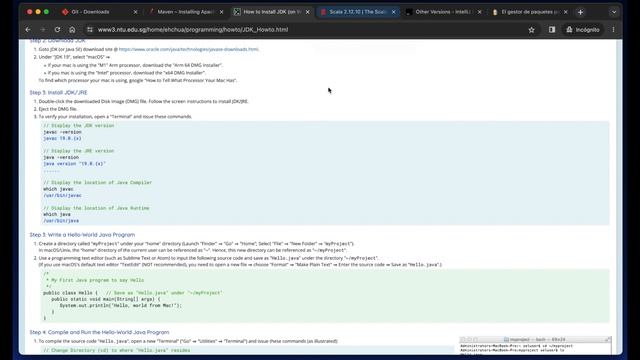Click the 'java -version' command line
Viewport: 640px width, 360px height.
(61, 157)
